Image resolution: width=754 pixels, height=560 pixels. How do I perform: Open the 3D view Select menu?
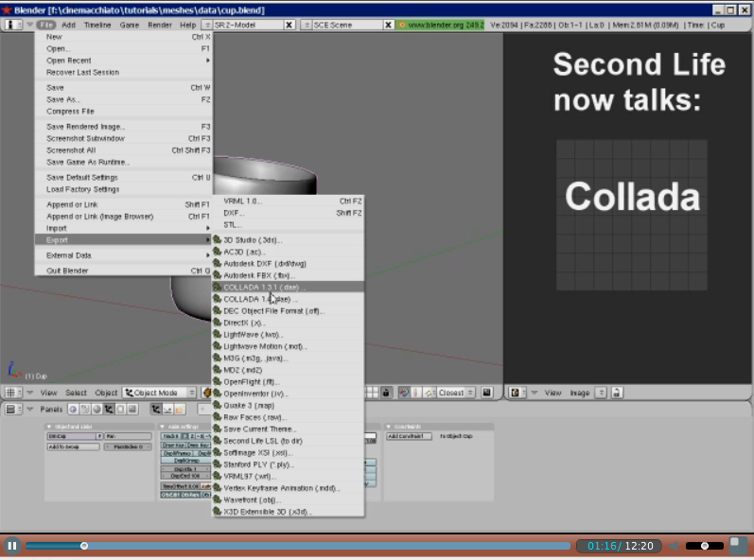point(76,393)
